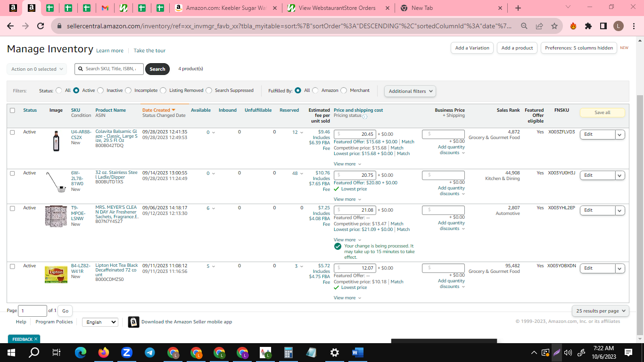The image size is (644, 362).
Task: Click the Search button
Action: (x=157, y=69)
